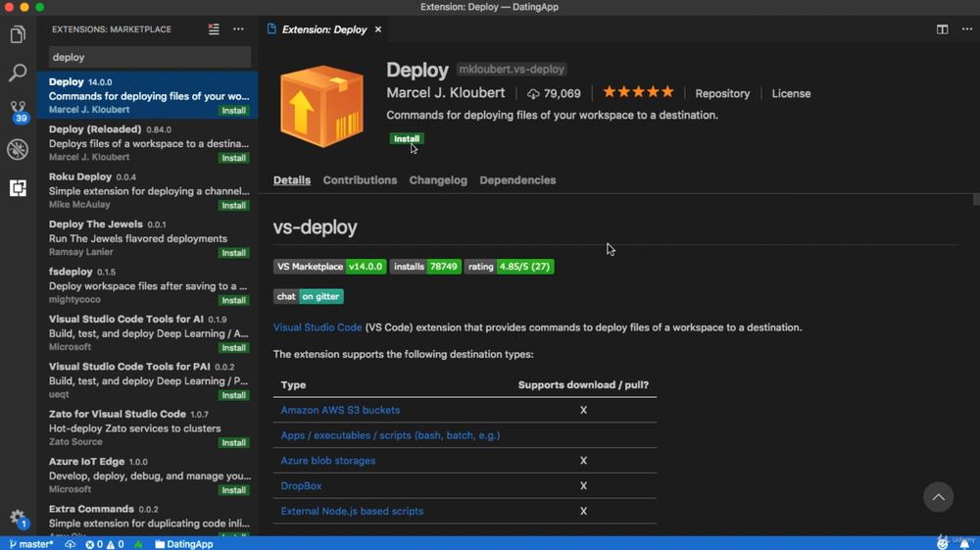
Task: Install Visual Studio Code Tools for AI
Action: pyautogui.click(x=234, y=348)
